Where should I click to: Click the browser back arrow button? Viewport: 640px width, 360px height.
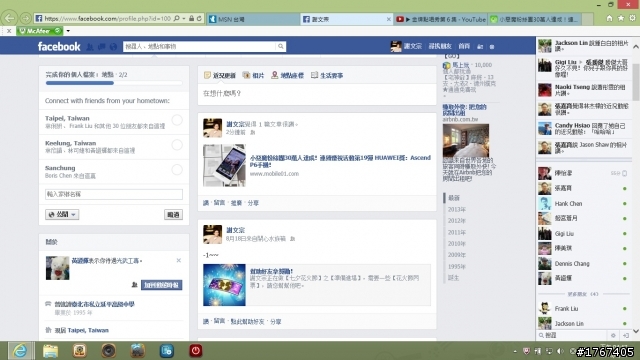[x=10, y=18]
